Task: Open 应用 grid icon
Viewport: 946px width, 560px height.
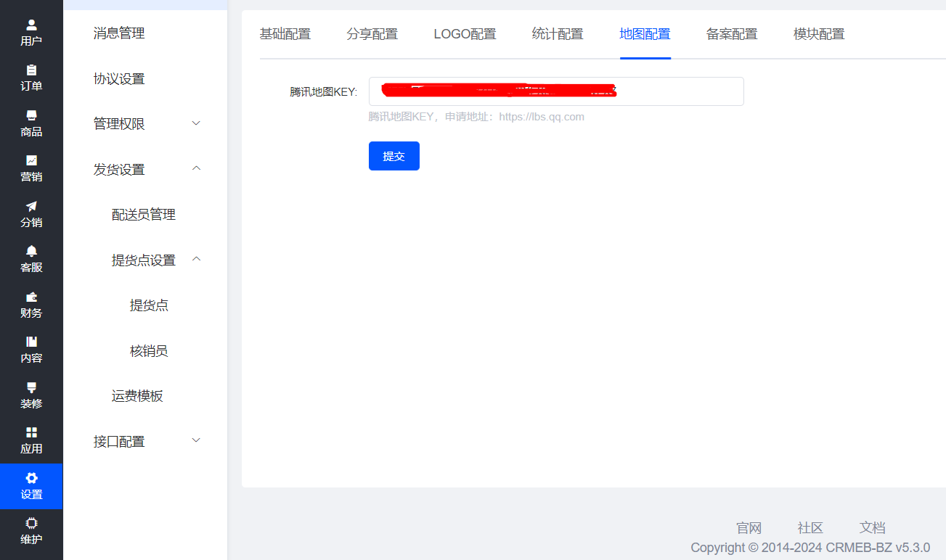Action: click(31, 432)
